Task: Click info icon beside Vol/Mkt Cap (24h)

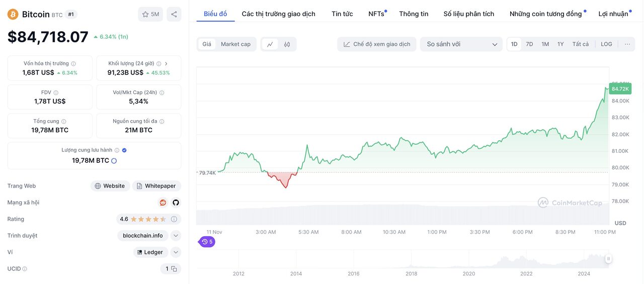Action: point(162,92)
